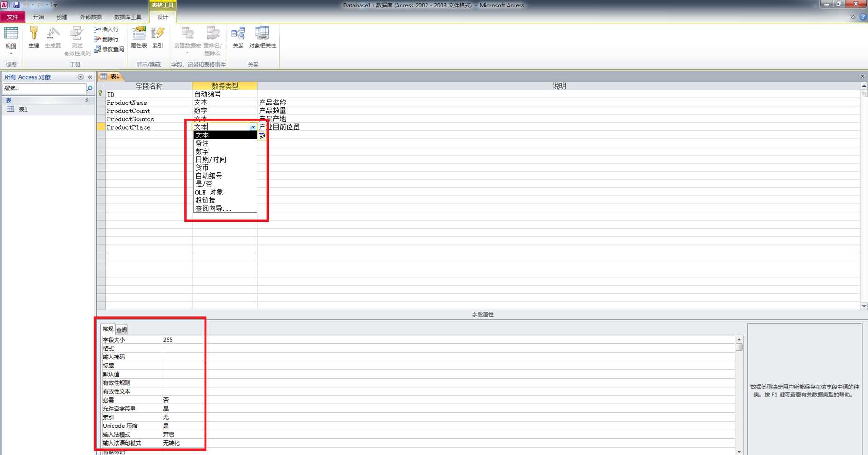Open the Property Sheet (属性表) icon
868x455 pixels.
pyautogui.click(x=139, y=37)
